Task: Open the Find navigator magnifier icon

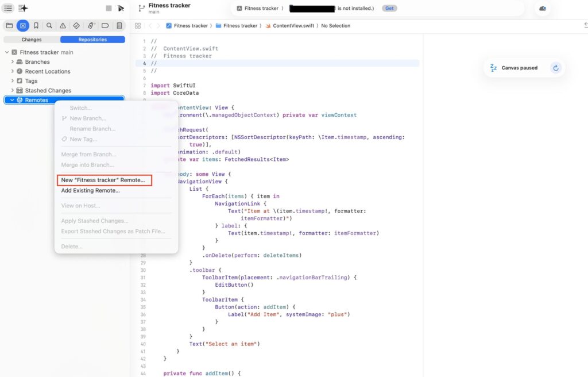Action: (x=50, y=26)
